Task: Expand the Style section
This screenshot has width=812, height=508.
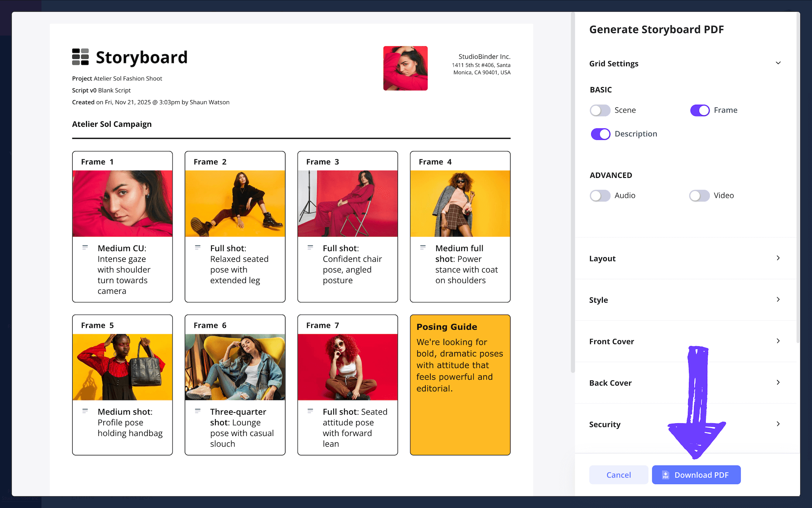Action: (x=778, y=300)
